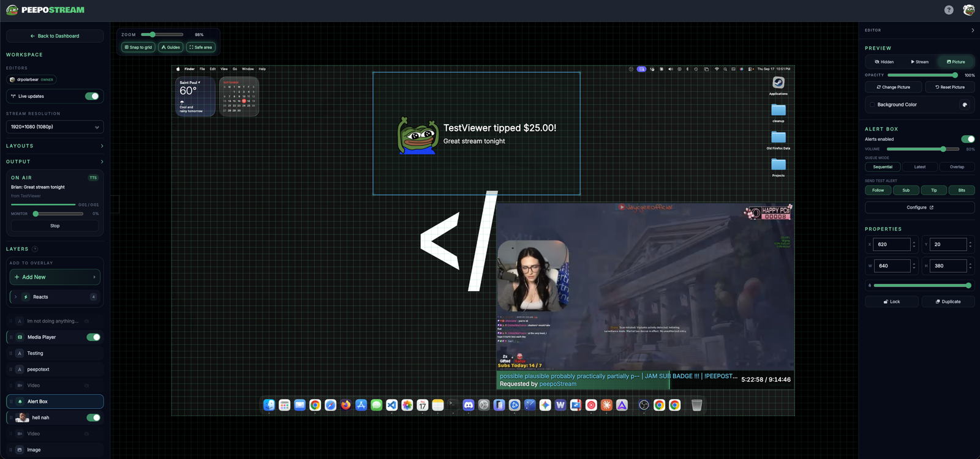
Task: Select the Alert Box layer bell icon
Action: 20,401
